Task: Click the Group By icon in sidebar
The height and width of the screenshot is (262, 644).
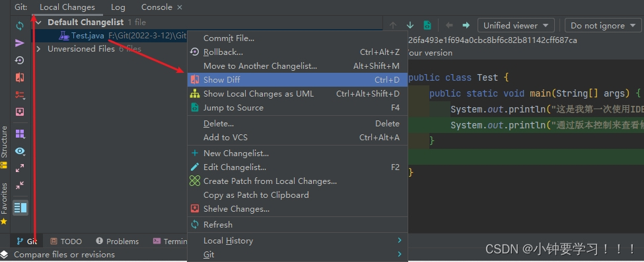Action: click(20, 134)
